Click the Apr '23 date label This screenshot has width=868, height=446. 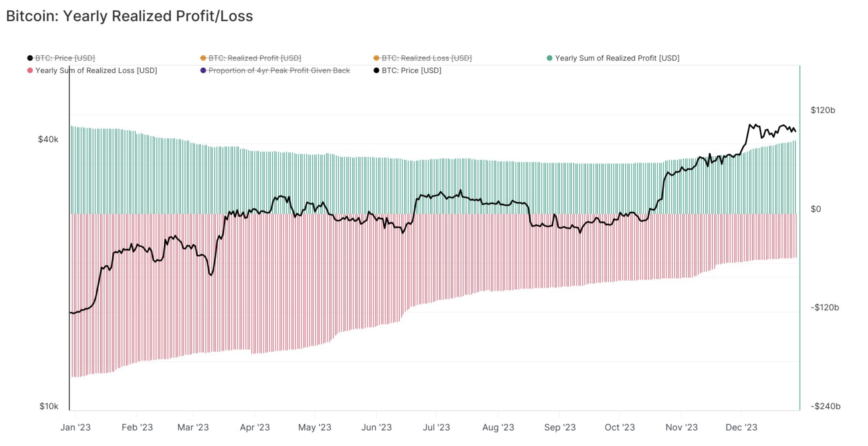[x=255, y=427]
